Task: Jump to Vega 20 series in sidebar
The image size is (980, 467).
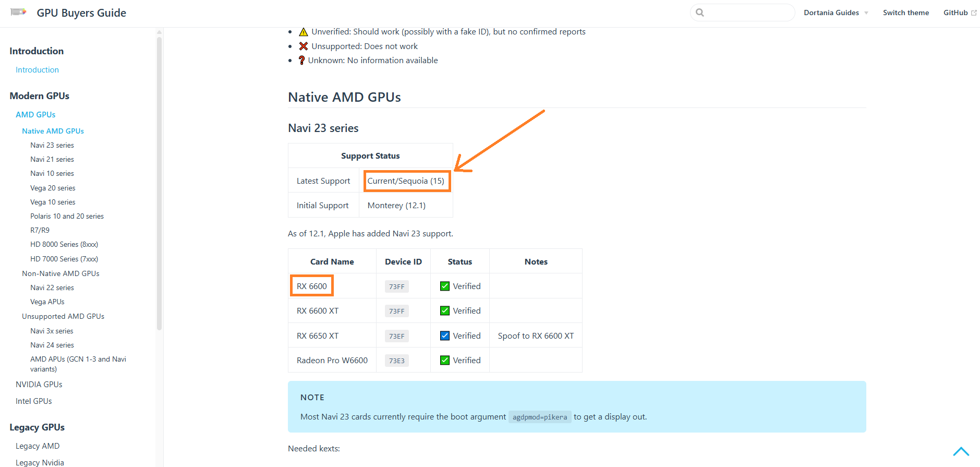Action: [x=53, y=188]
